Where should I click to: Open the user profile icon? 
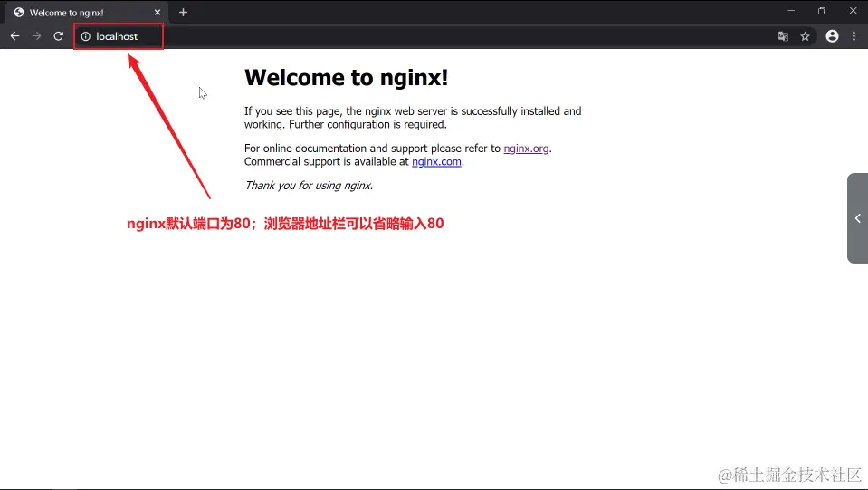pos(832,36)
